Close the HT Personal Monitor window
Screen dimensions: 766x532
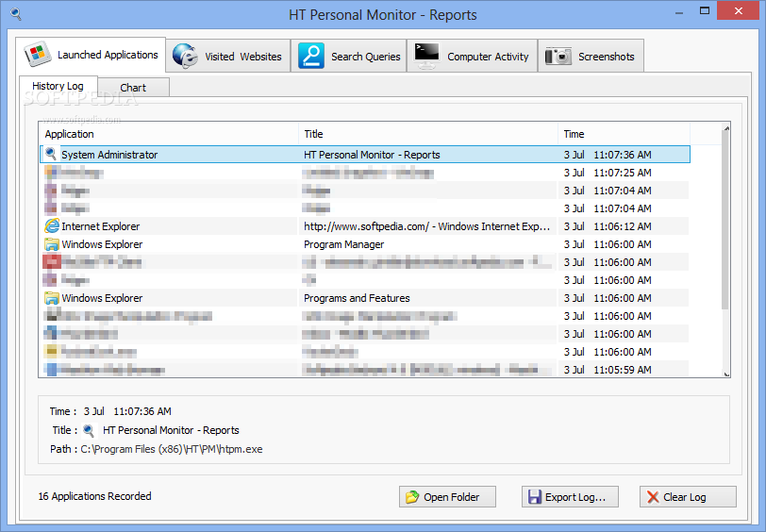tap(739, 10)
